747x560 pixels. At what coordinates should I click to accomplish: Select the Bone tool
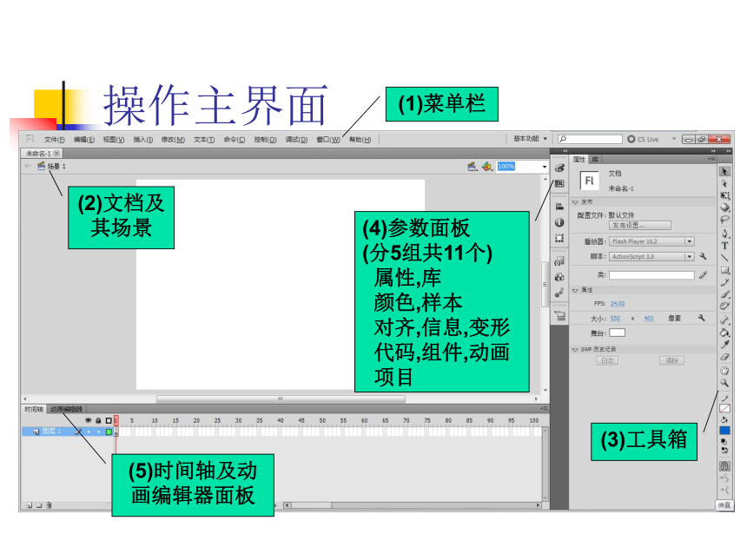(724, 320)
